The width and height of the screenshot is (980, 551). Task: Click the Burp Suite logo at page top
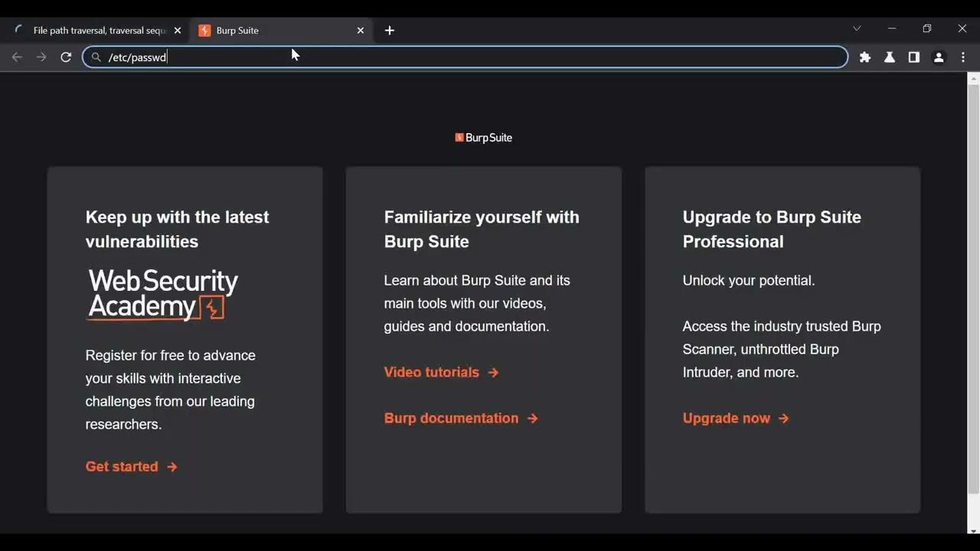pyautogui.click(x=484, y=138)
